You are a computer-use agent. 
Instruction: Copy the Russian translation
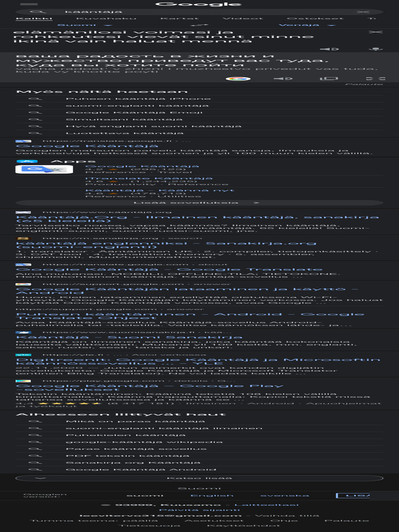click(x=329, y=78)
